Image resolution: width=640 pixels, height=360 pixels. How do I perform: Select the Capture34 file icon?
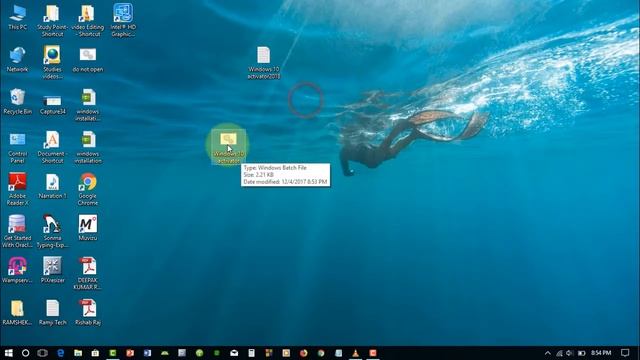pyautogui.click(x=53, y=104)
